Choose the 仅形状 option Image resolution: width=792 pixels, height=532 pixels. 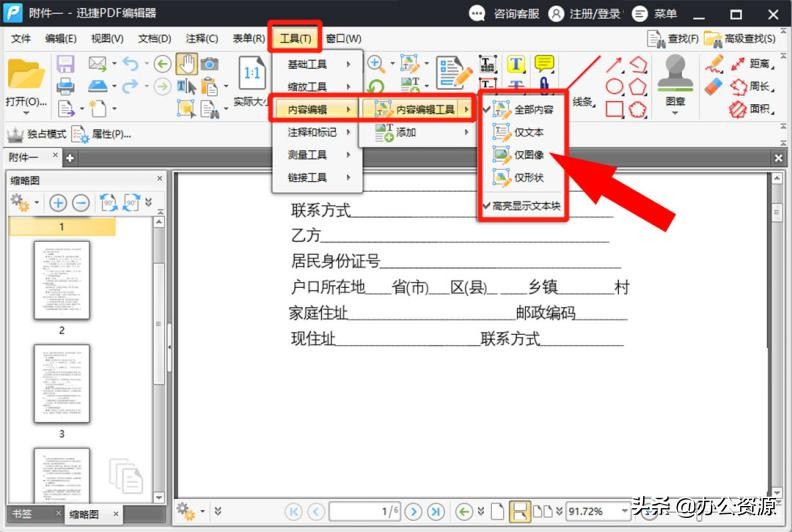point(522,177)
